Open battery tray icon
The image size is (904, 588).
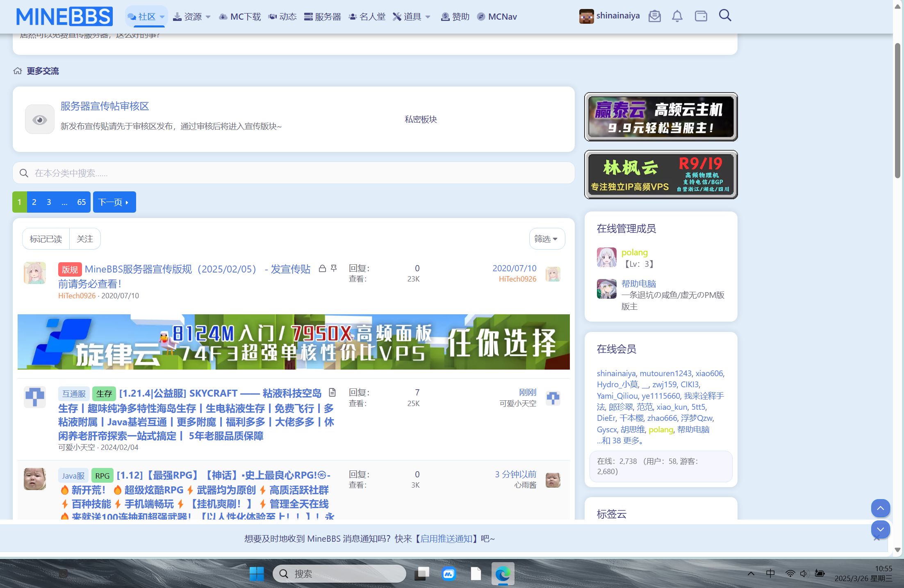pos(820,573)
